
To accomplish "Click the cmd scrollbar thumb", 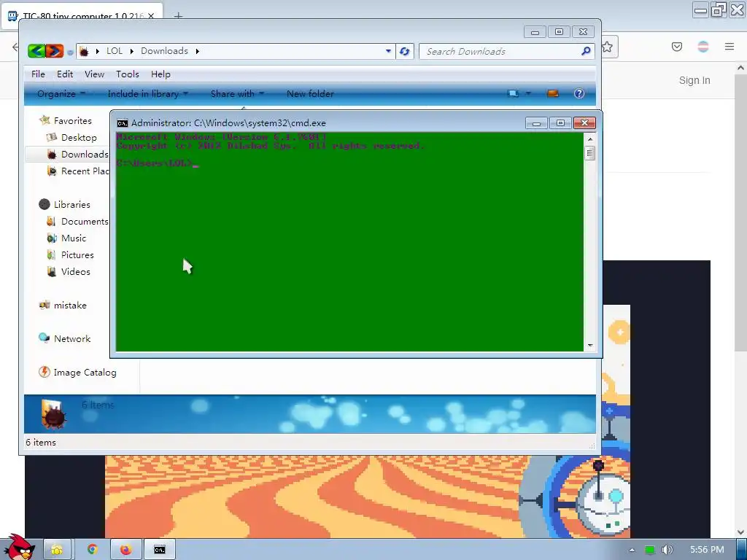I will click(x=590, y=153).
